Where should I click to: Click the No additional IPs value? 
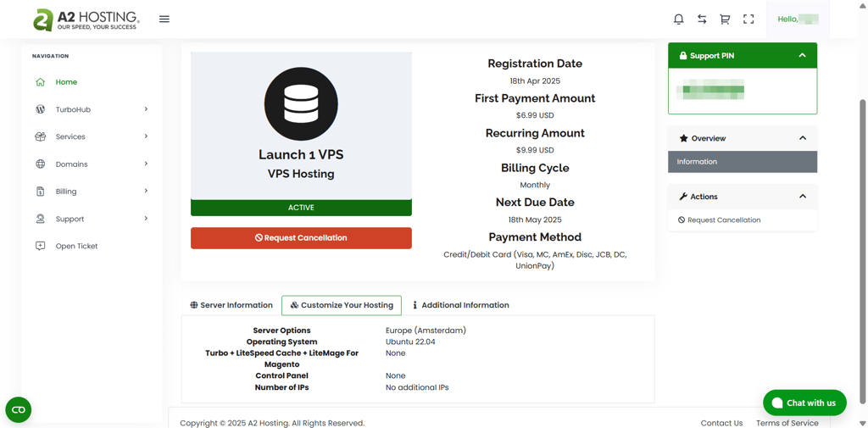(417, 387)
